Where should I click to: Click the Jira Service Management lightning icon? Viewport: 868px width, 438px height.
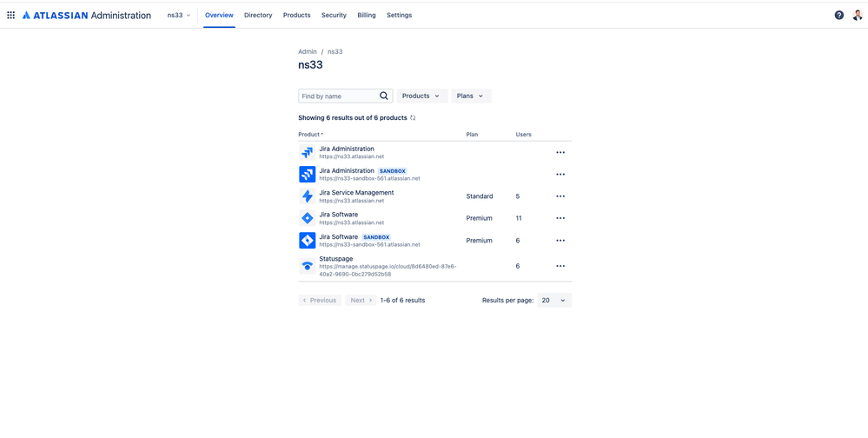308,196
